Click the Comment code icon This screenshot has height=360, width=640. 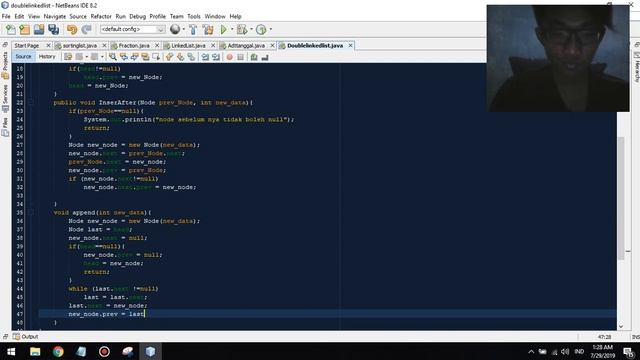[x=254, y=57]
